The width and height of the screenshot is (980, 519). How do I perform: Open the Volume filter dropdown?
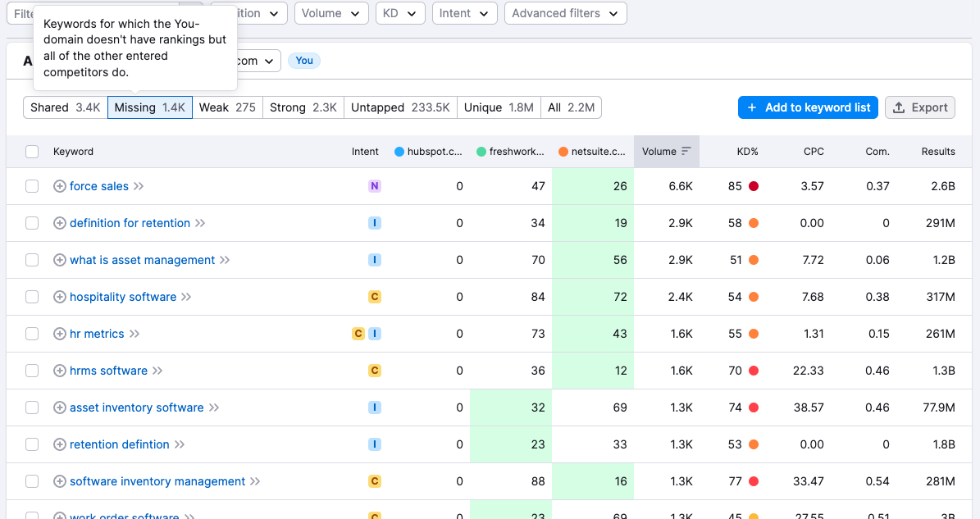pos(331,13)
